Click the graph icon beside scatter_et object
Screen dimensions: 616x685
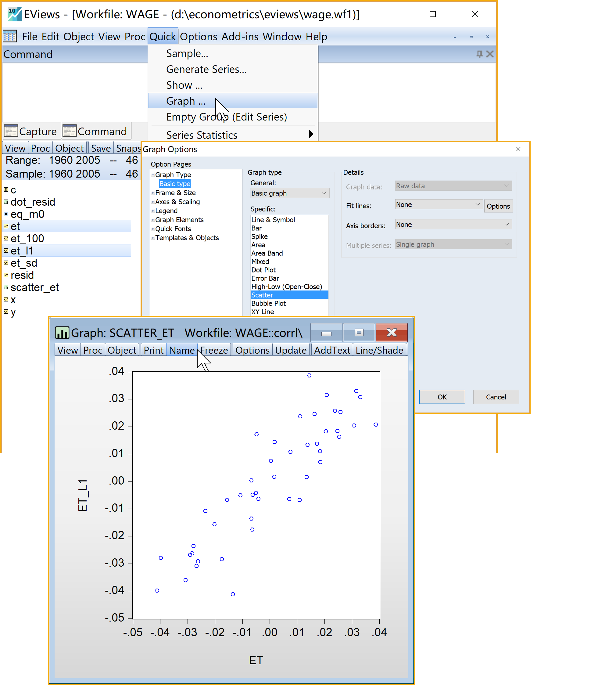tap(6, 287)
